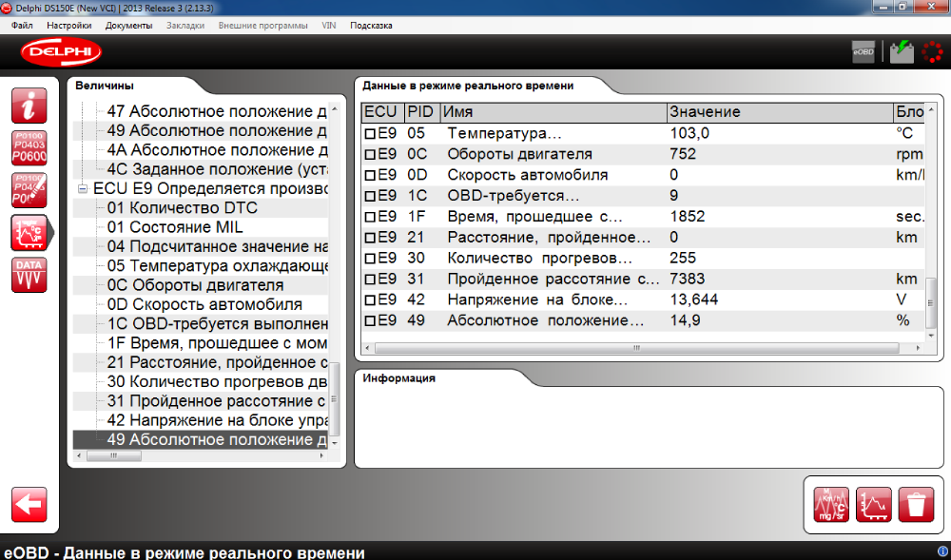
Task: Select tree item 4A Абсолютное положение
Action: 217,150
